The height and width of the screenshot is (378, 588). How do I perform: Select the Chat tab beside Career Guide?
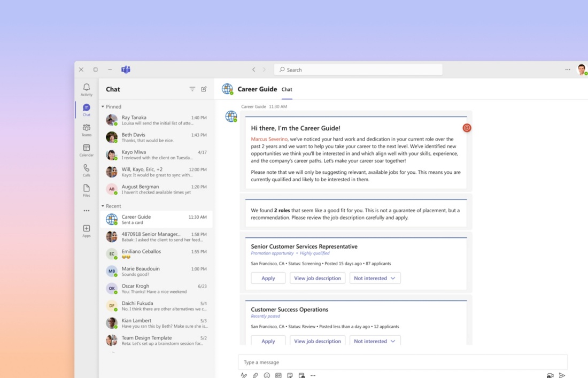pyautogui.click(x=287, y=90)
